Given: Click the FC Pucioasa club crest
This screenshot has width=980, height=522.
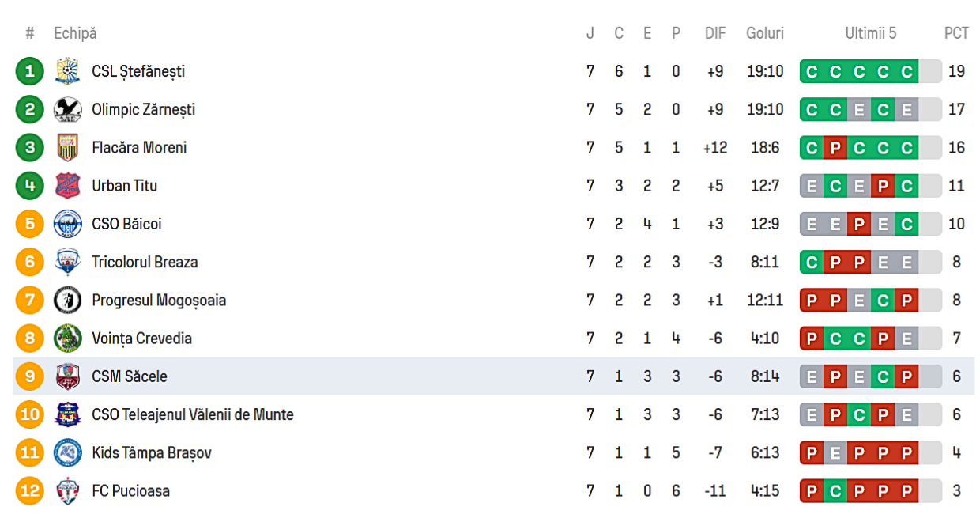Looking at the screenshot, I should pos(67,491).
